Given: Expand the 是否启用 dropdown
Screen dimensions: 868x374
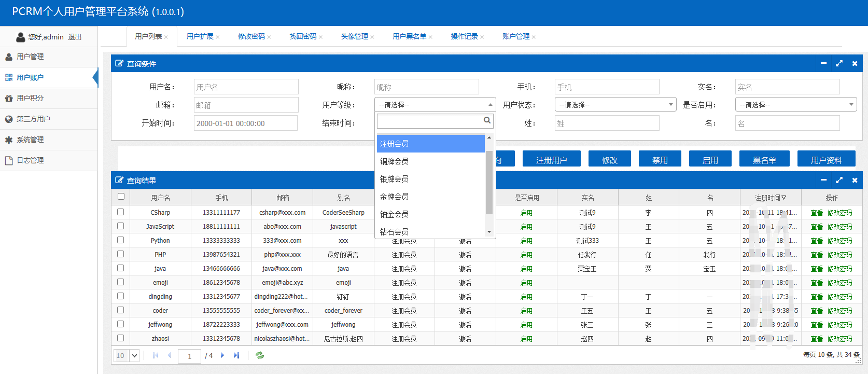Looking at the screenshot, I should pyautogui.click(x=795, y=105).
